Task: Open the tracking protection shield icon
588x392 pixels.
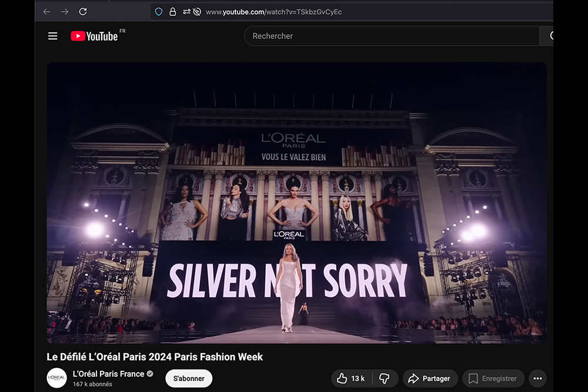Action: [159, 12]
